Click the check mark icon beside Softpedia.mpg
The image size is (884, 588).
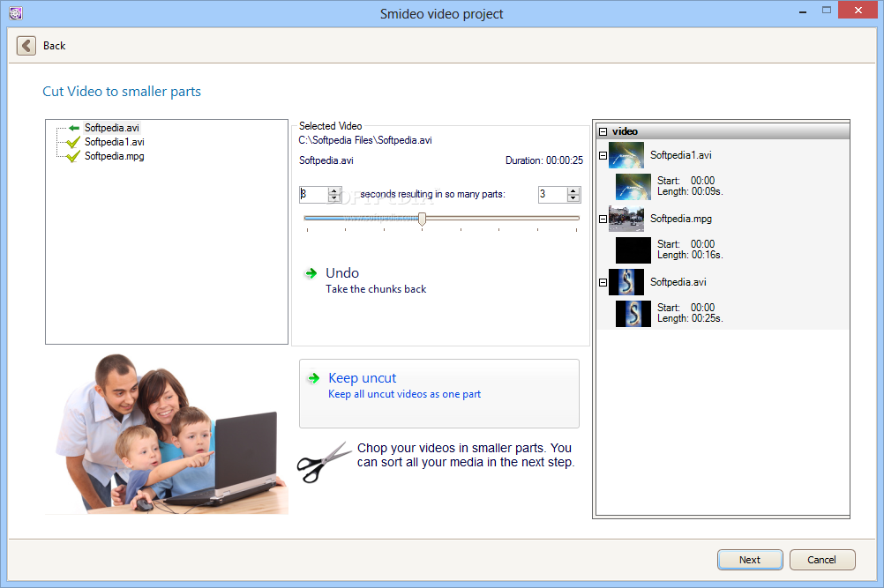click(73, 156)
